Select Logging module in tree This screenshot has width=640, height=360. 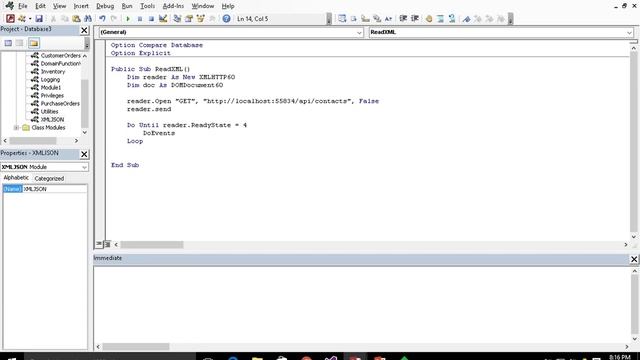[x=50, y=80]
